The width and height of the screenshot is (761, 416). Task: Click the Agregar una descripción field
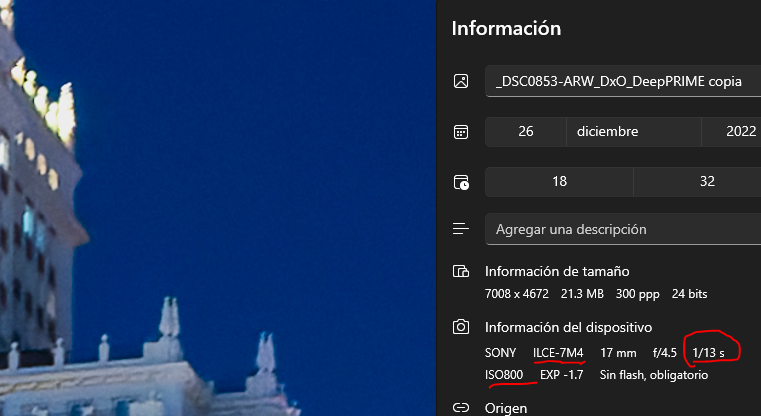coord(623,229)
